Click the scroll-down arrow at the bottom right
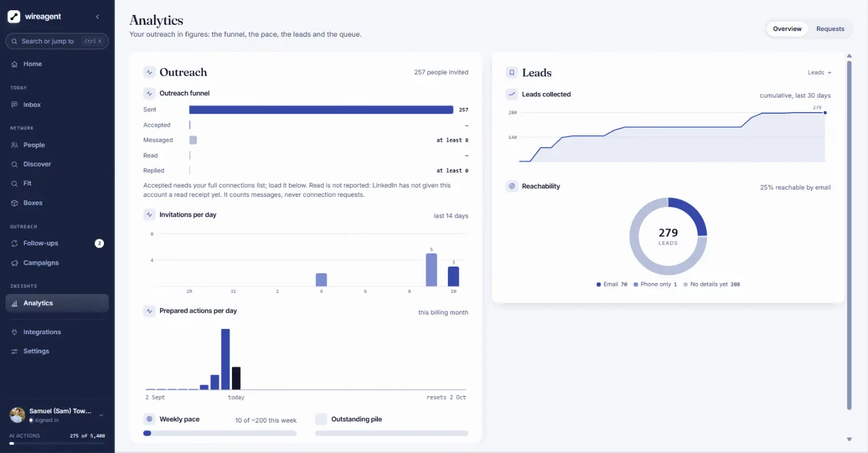The height and width of the screenshot is (453, 868). pos(849,439)
